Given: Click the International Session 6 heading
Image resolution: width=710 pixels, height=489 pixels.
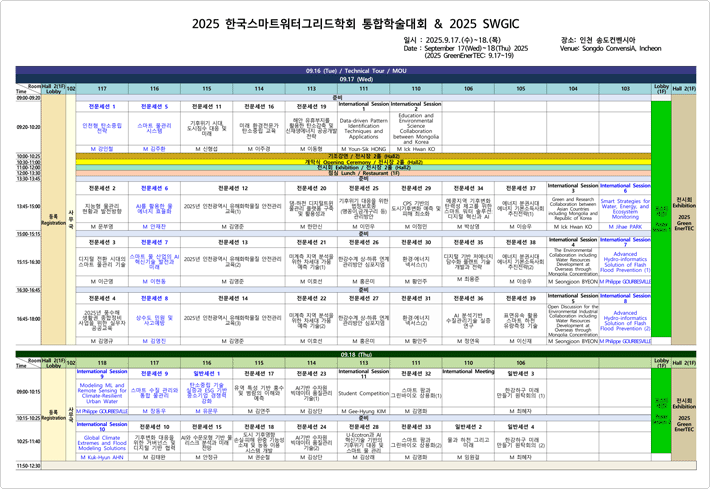Looking at the screenshot, I should click(625, 187).
